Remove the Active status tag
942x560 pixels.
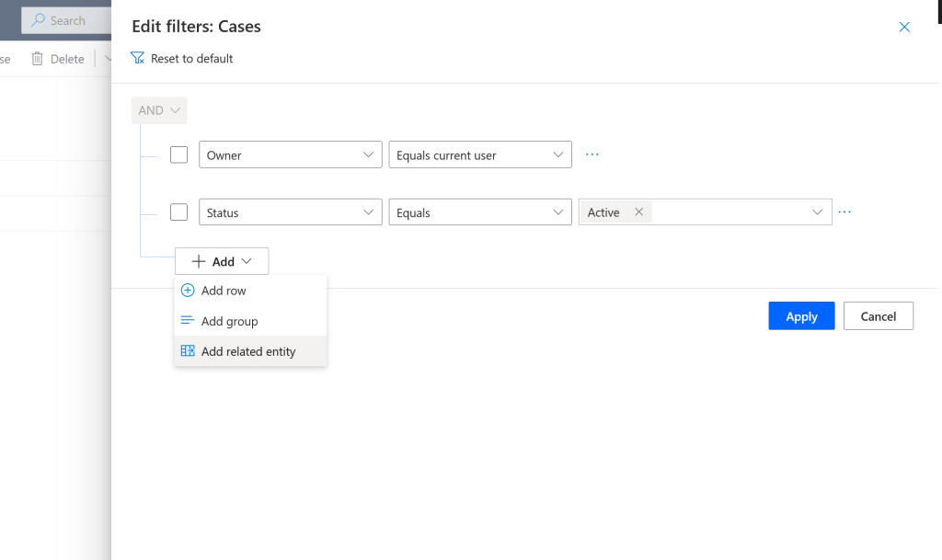pyautogui.click(x=638, y=211)
